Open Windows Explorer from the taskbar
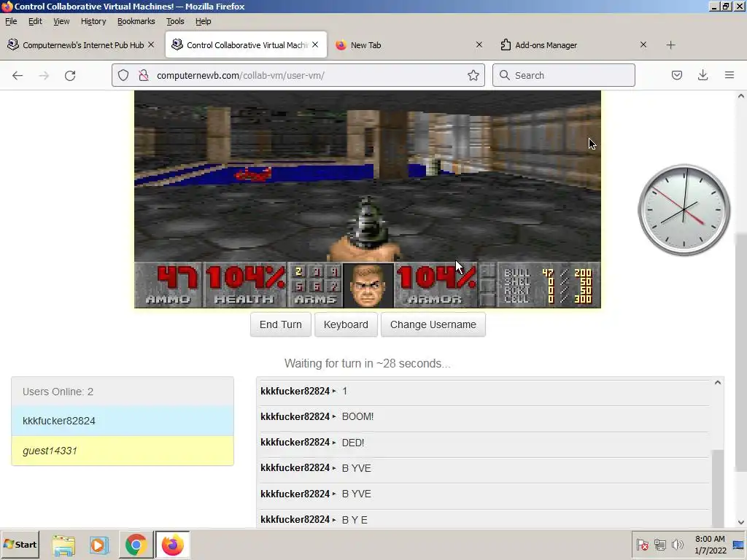The image size is (747, 560). point(64,545)
